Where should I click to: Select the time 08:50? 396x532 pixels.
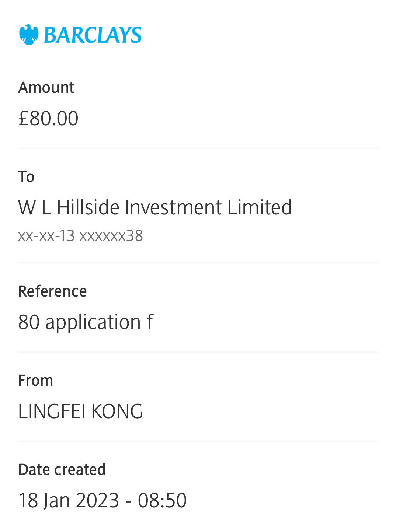[162, 501]
